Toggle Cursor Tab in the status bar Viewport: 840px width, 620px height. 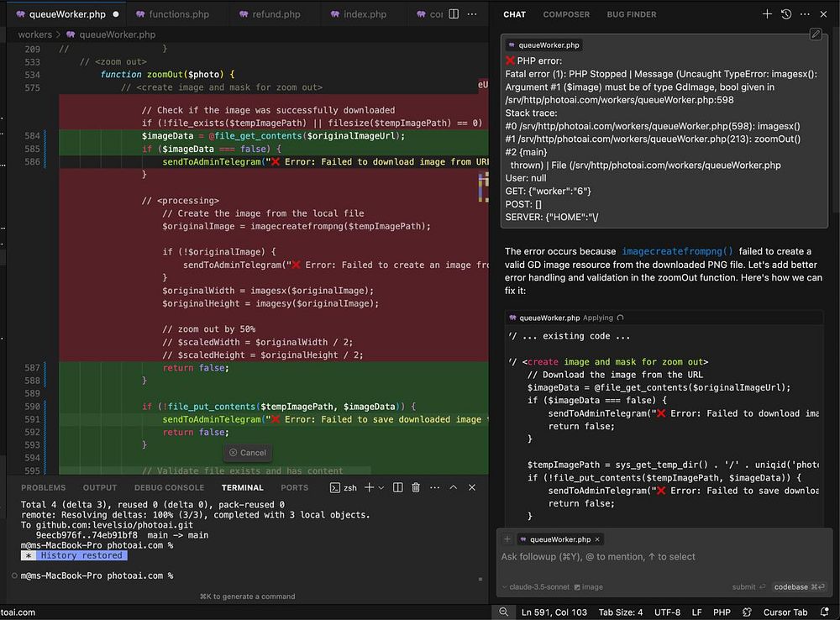[785, 612]
